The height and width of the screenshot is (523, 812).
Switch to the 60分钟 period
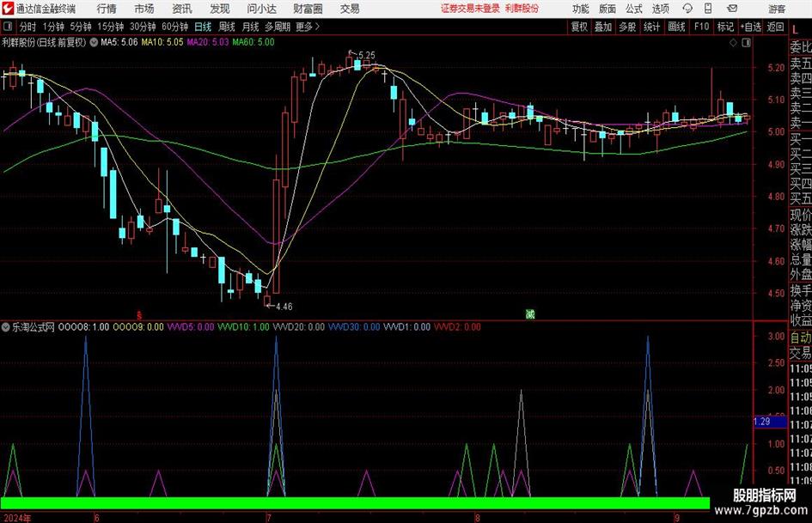(x=174, y=27)
